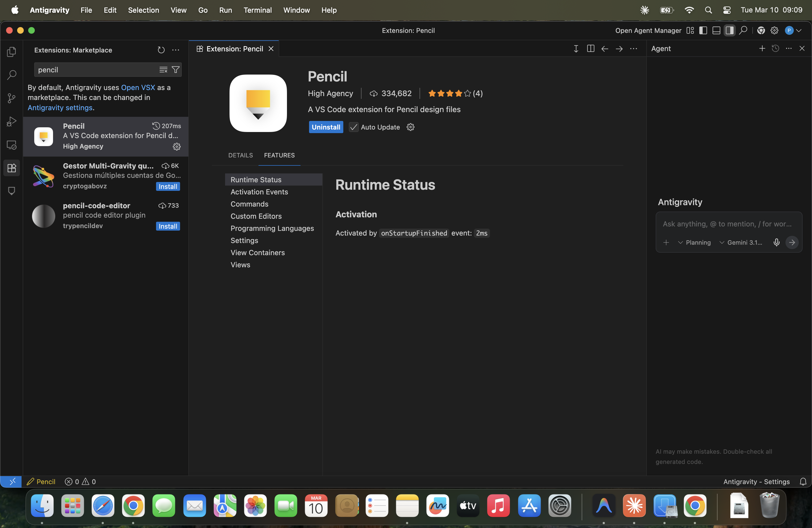Open the title bar search icon
This screenshot has height=528, width=812.
743,30
